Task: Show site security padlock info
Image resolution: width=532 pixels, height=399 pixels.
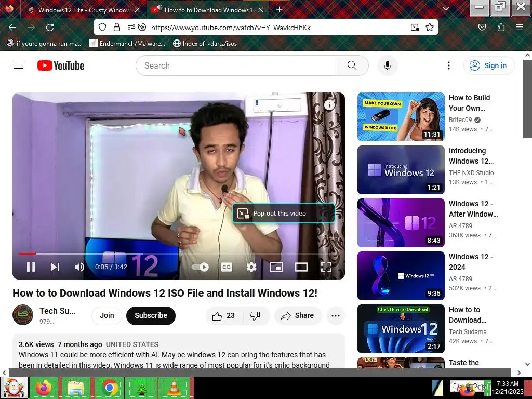Action: coord(117,27)
